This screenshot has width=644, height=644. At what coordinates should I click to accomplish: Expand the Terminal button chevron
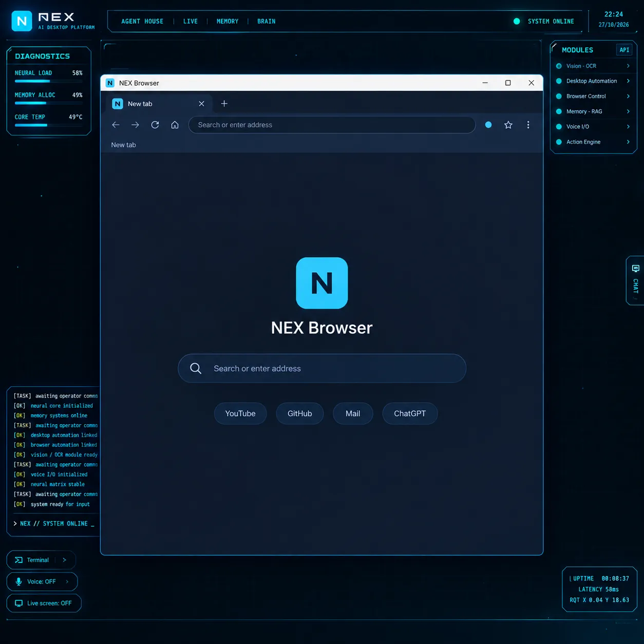[x=64, y=560]
